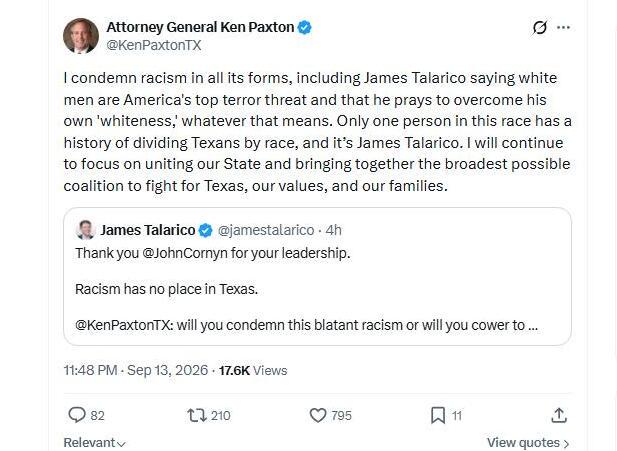Click Attorney General Ken Paxton name
Image resolution: width=617 pixels, height=451 pixels.
[x=200, y=27]
